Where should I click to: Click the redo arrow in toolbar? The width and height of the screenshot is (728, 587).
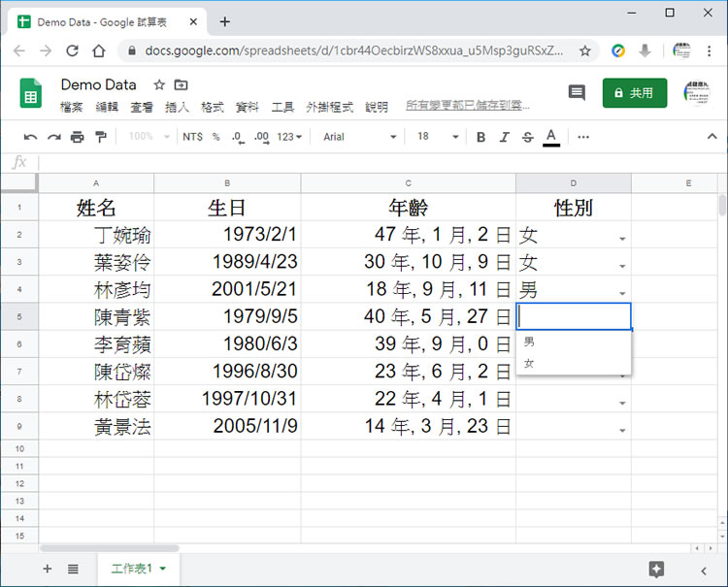(54, 137)
